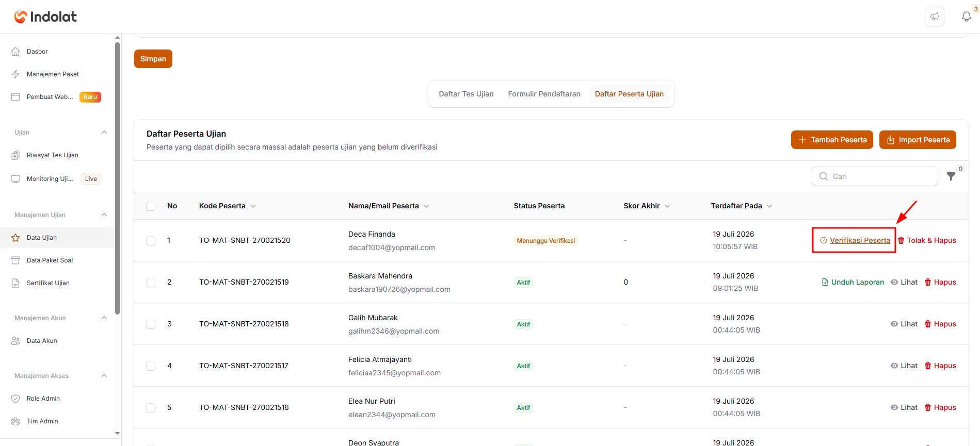Click the Live badge beside Monitoring Ujian
The height and width of the screenshot is (446, 980).
point(91,179)
